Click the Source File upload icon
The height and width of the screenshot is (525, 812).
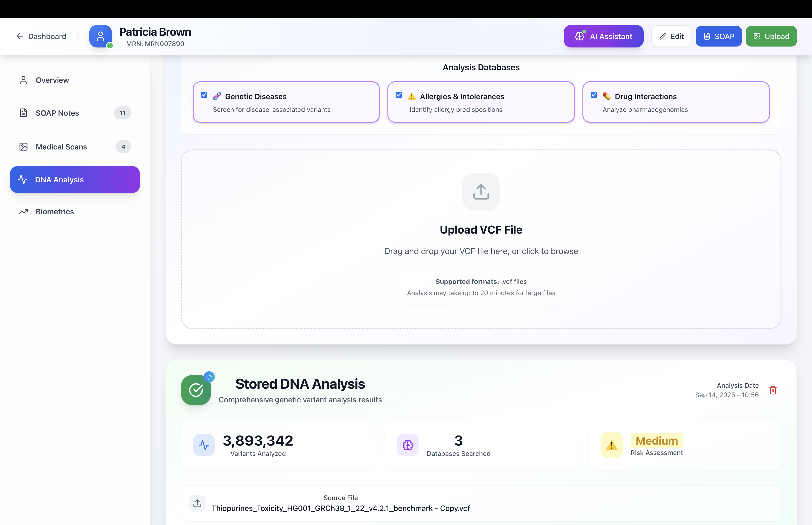197,503
